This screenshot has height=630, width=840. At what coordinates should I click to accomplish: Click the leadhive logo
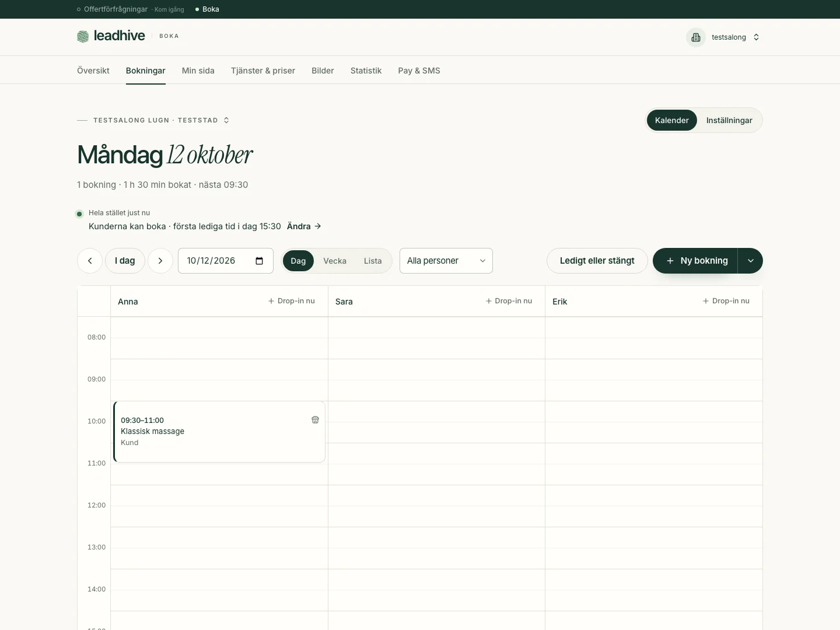(x=111, y=36)
